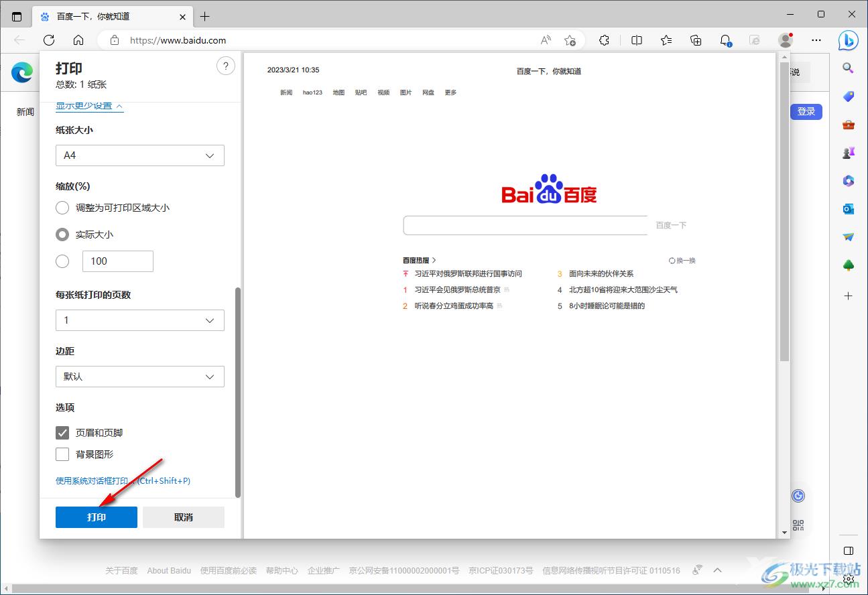The image size is (868, 595).
Task: Click the 登录 button on Baidu page
Action: pos(806,112)
